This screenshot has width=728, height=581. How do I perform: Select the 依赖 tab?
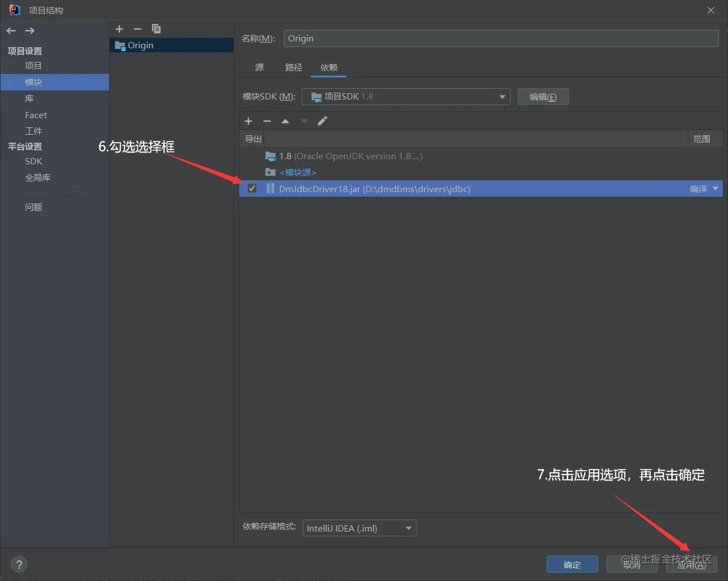pos(329,68)
